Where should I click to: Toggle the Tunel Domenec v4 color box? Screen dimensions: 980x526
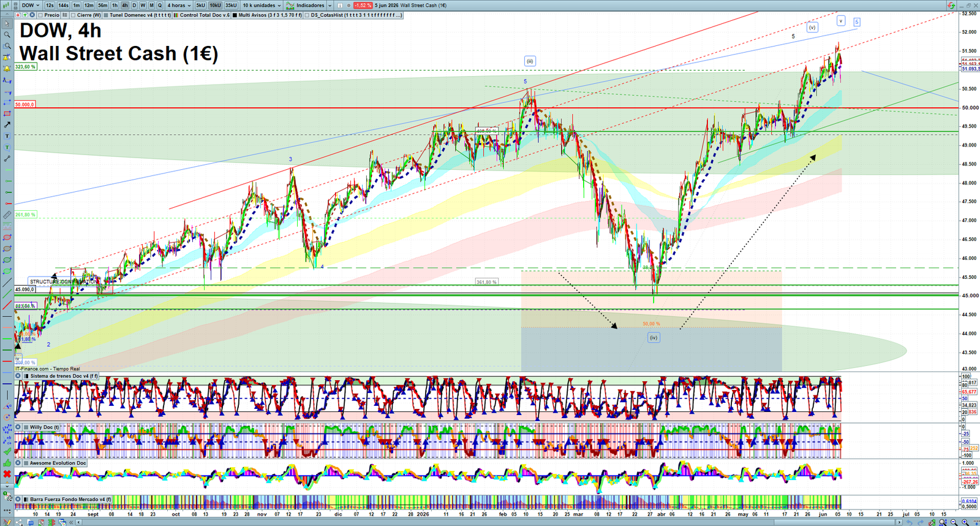point(106,15)
